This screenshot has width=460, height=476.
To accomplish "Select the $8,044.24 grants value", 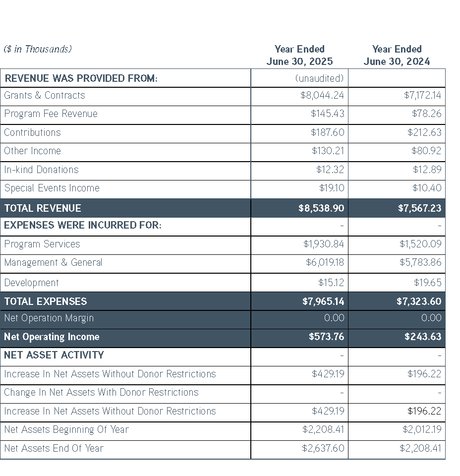I will point(322,96).
